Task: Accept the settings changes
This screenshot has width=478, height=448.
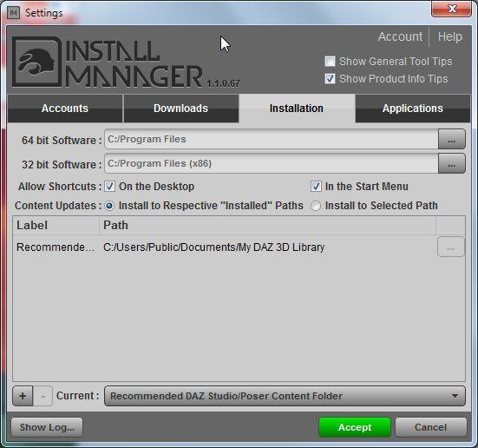Action: tap(355, 427)
